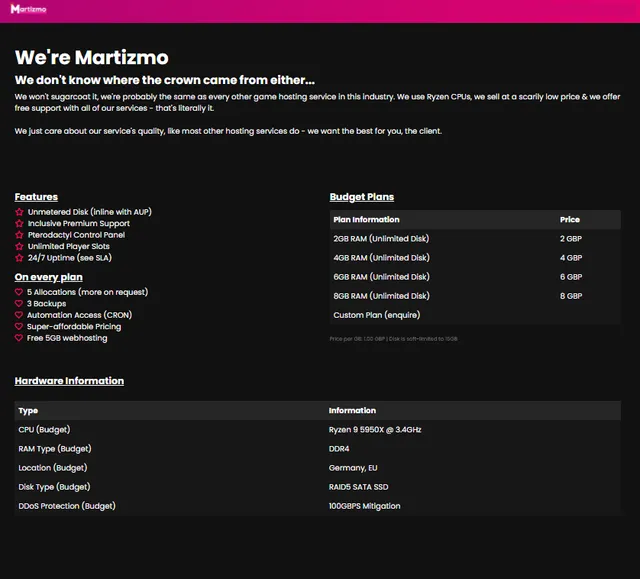
Task: Click heart icon beside Free 5GB webhosting
Action: pyautogui.click(x=19, y=337)
